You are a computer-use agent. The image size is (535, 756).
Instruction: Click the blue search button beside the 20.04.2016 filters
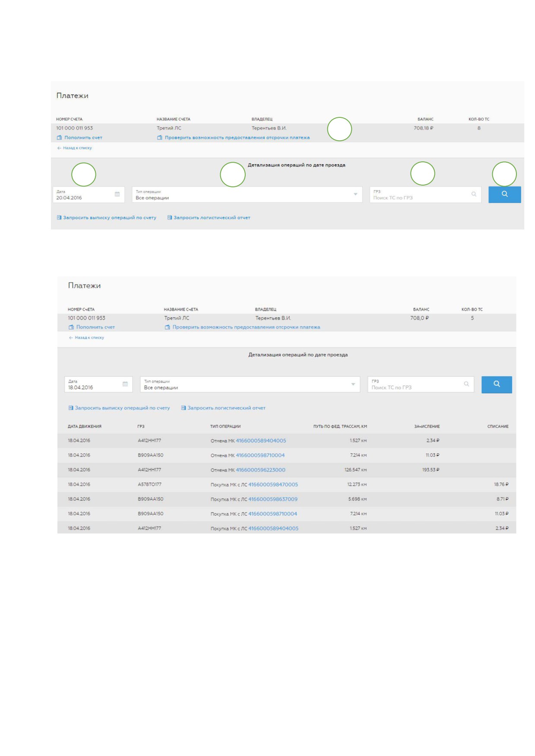(x=504, y=194)
